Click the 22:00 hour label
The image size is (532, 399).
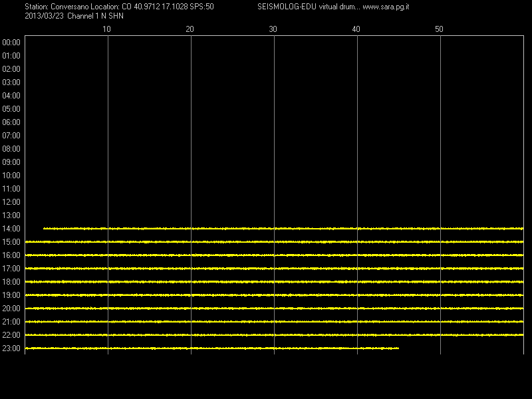[x=11, y=335]
